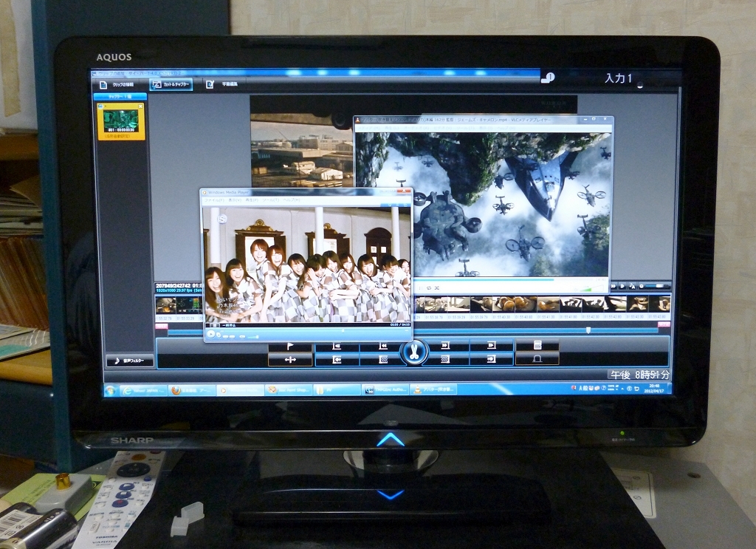Image resolution: width=756 pixels, height=549 pixels.
Task: Remove the chapter with its X button
Action: [x=140, y=106]
